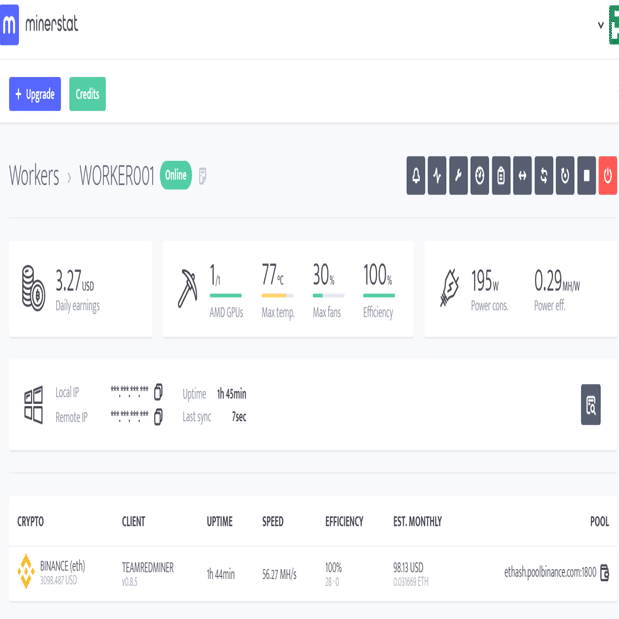Open alerts with the bell icon
This screenshot has width=619, height=619.
coord(416,175)
